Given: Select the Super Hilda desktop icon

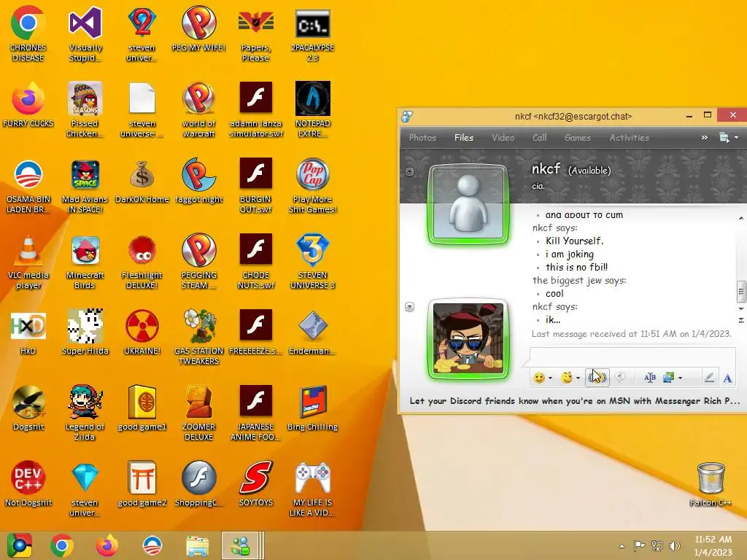Looking at the screenshot, I should (x=85, y=332).
